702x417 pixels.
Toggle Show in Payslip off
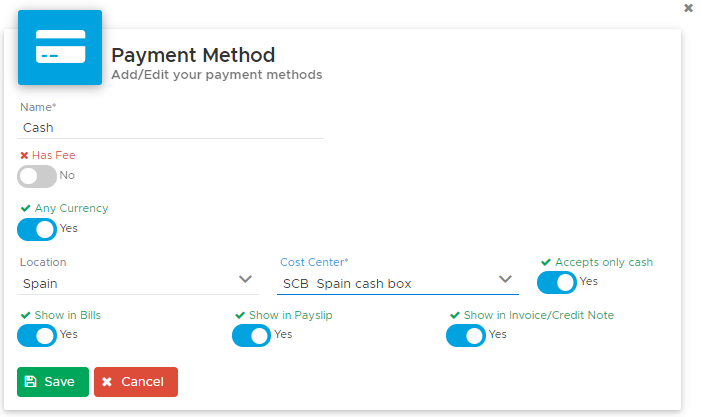(251, 336)
